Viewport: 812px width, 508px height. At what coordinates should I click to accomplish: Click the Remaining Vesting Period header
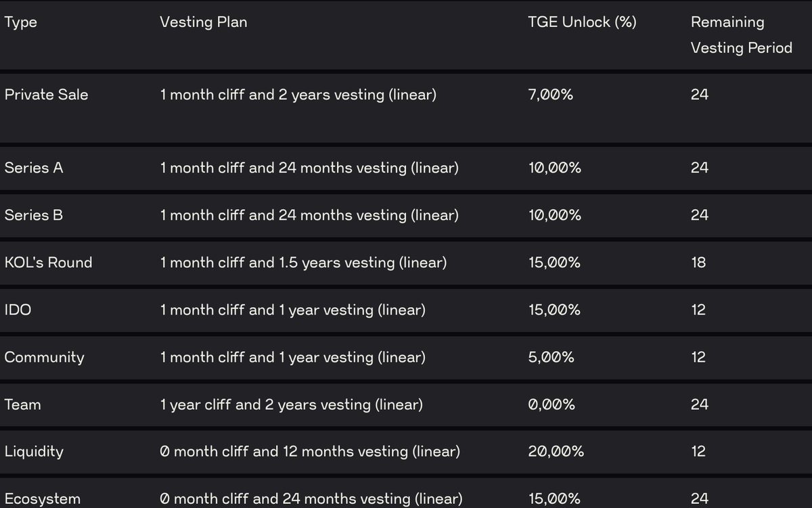tap(741, 34)
